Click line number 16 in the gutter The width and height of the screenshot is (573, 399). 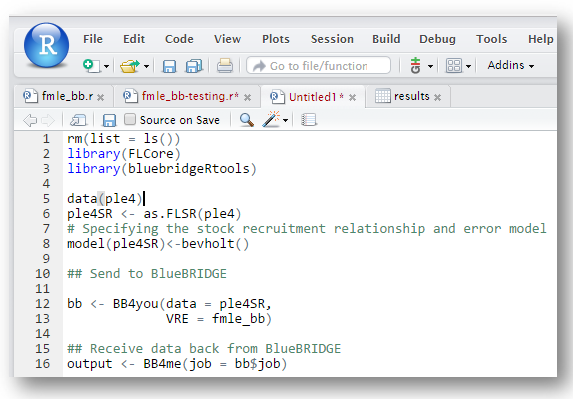coord(42,364)
